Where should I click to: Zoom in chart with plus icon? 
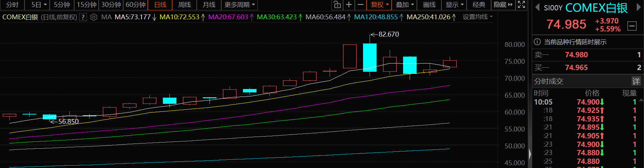point(349,5)
